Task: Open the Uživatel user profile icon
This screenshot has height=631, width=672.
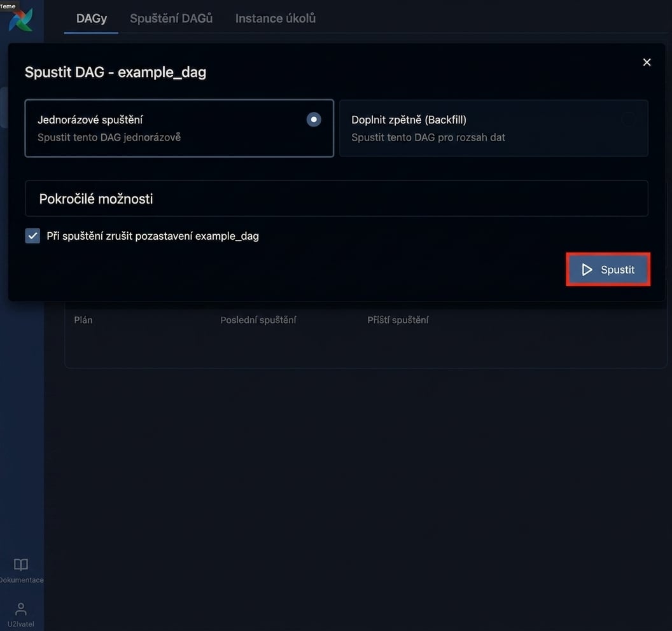Action: (x=20, y=609)
